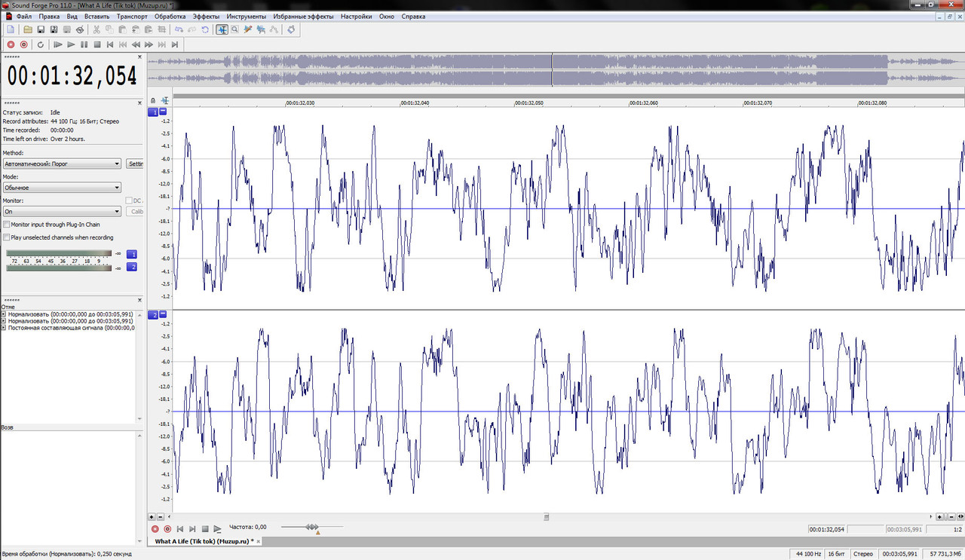Image resolution: width=965 pixels, height=560 pixels.
Task: Click the lock icon above waveform ruler
Action: click(x=153, y=100)
